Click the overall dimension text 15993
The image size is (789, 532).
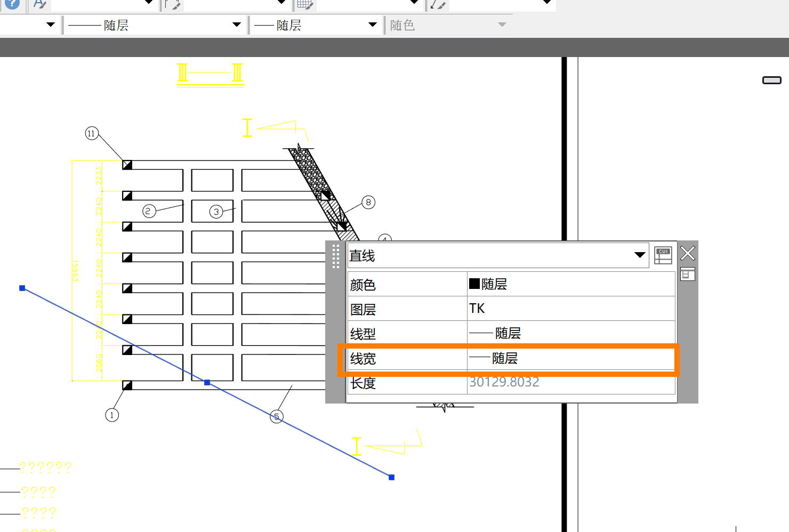75,270
